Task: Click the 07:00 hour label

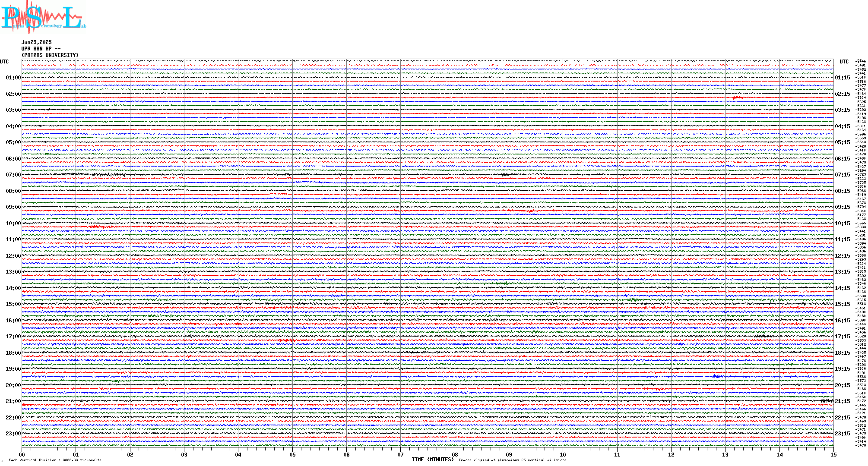Action: (13, 175)
